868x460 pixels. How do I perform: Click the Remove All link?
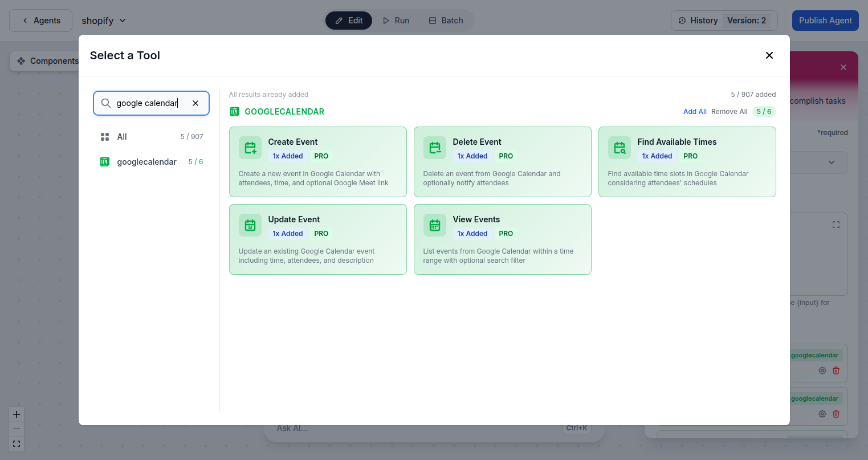(729, 111)
